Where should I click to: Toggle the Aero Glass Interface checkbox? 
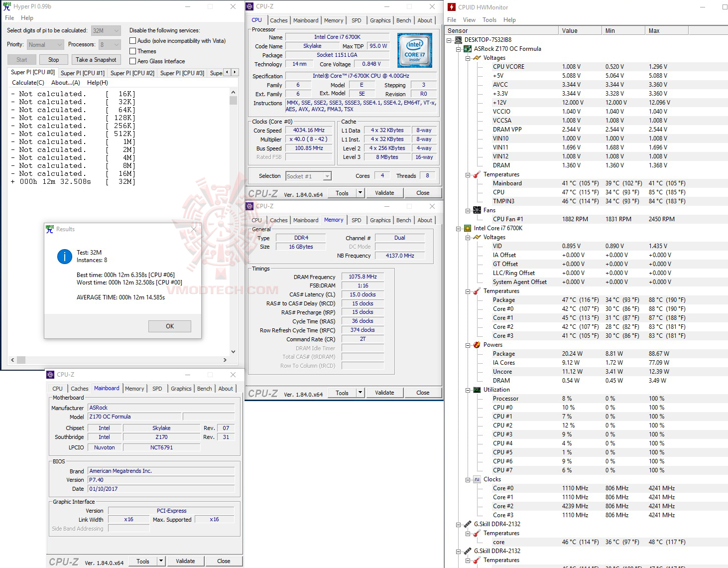[132, 61]
